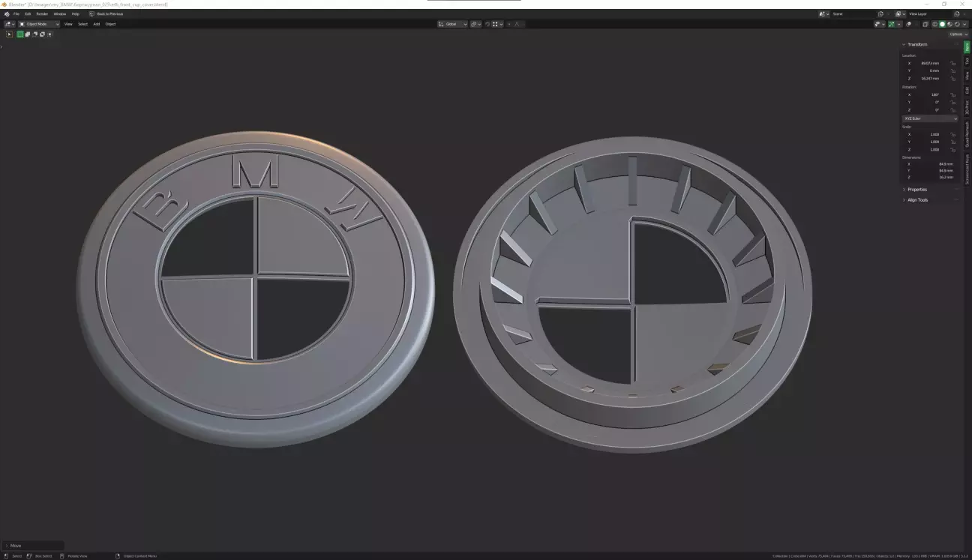972x560 pixels.
Task: Choose the intersect selection mode icon
Action: [49, 34]
